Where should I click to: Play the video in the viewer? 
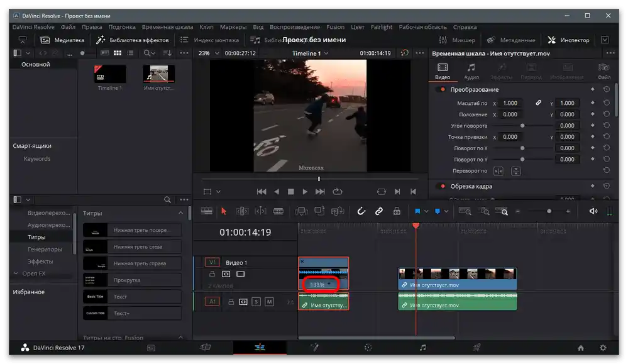(305, 192)
